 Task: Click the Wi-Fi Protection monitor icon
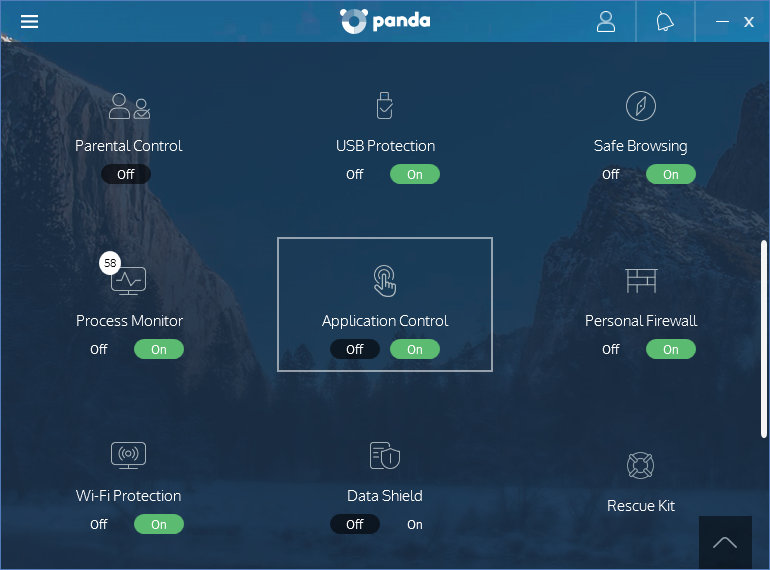point(128,455)
